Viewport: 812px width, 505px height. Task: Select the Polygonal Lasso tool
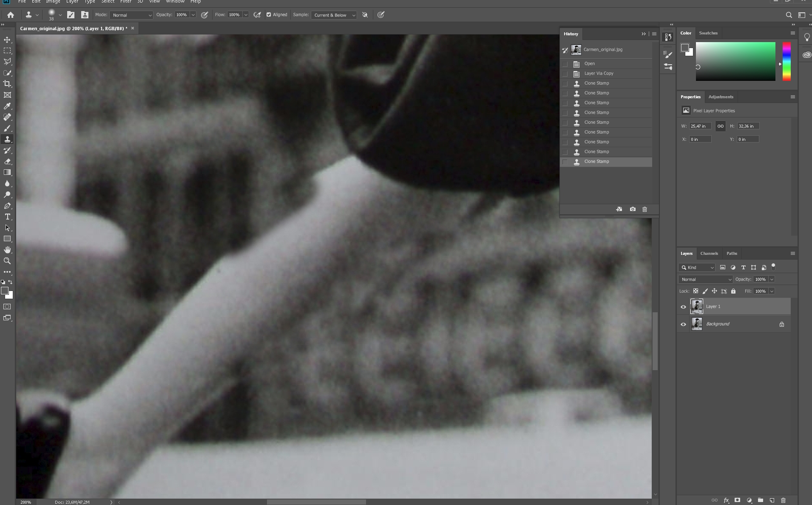tap(7, 62)
